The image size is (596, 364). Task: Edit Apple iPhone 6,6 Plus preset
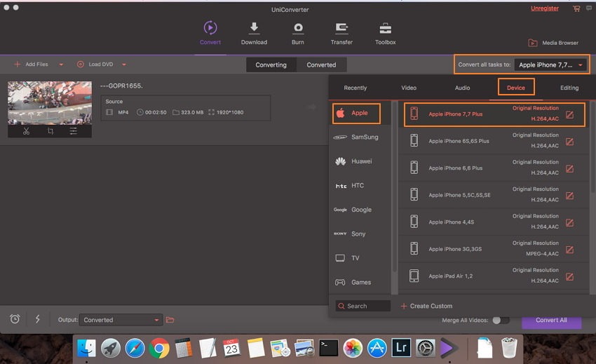[x=569, y=169]
